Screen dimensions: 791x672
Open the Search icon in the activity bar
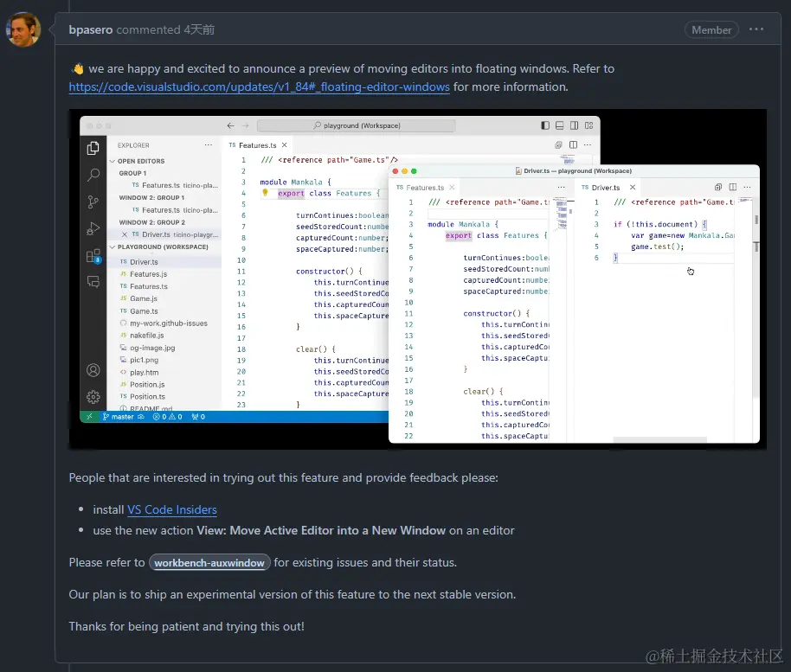pyautogui.click(x=93, y=175)
